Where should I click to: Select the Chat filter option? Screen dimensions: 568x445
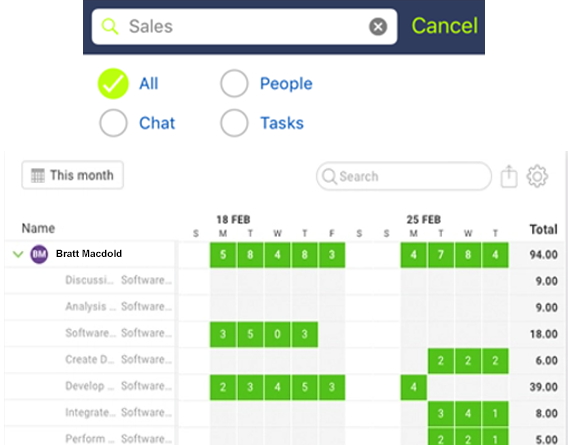(x=113, y=123)
